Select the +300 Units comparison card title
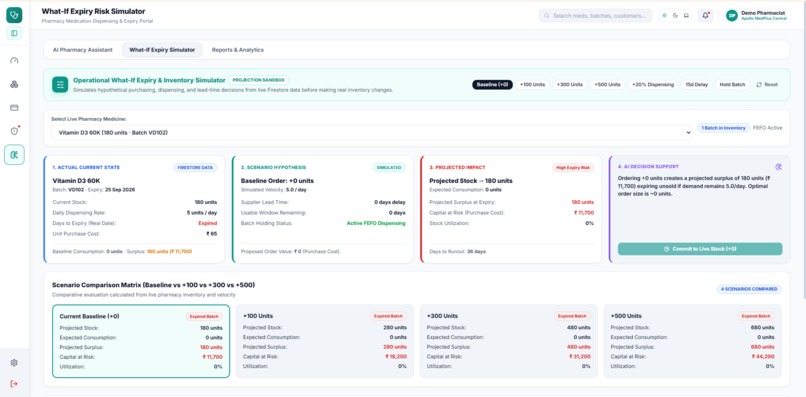 click(x=442, y=316)
